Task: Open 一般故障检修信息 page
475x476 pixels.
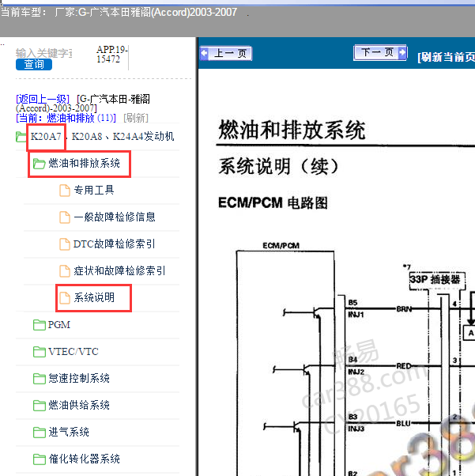Action: (115, 217)
